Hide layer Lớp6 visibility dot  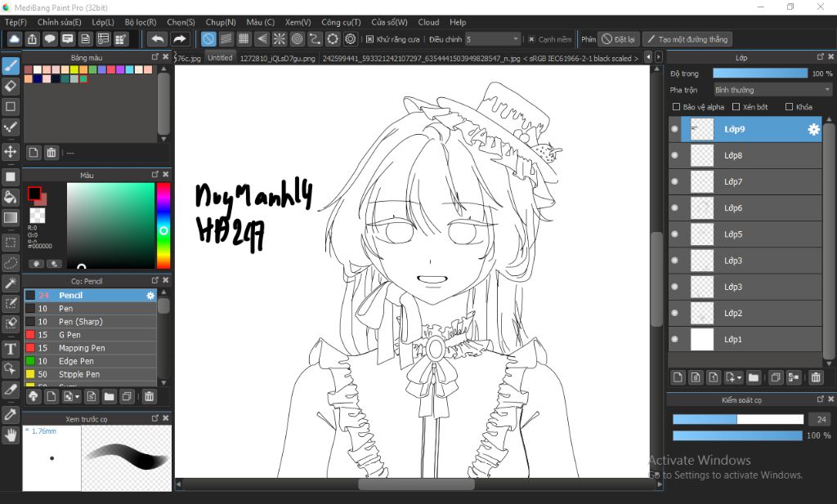pyautogui.click(x=674, y=208)
